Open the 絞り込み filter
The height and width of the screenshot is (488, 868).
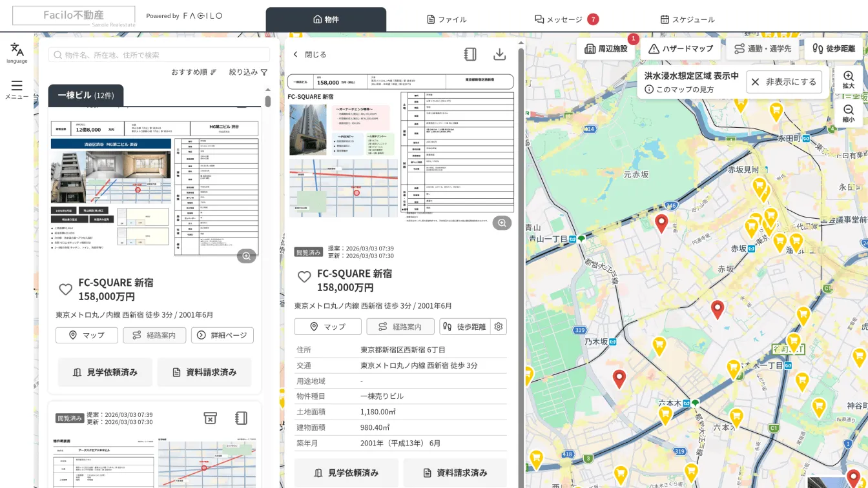248,72
